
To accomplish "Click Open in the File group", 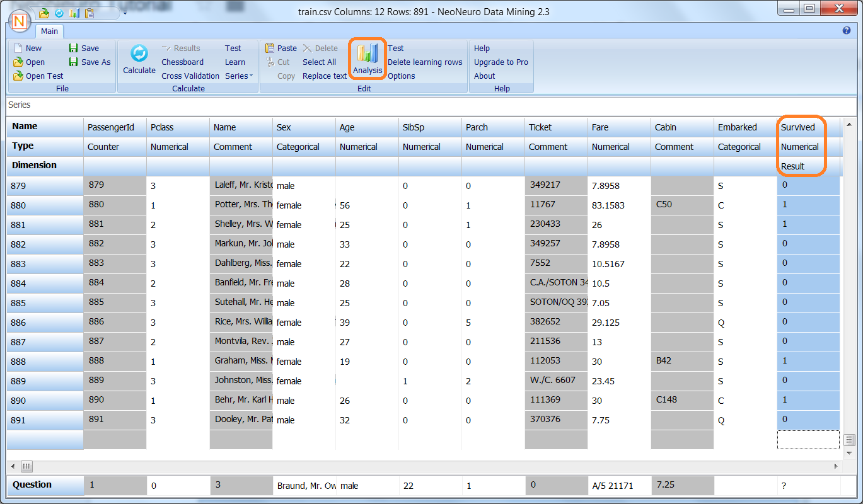I will 29,62.
